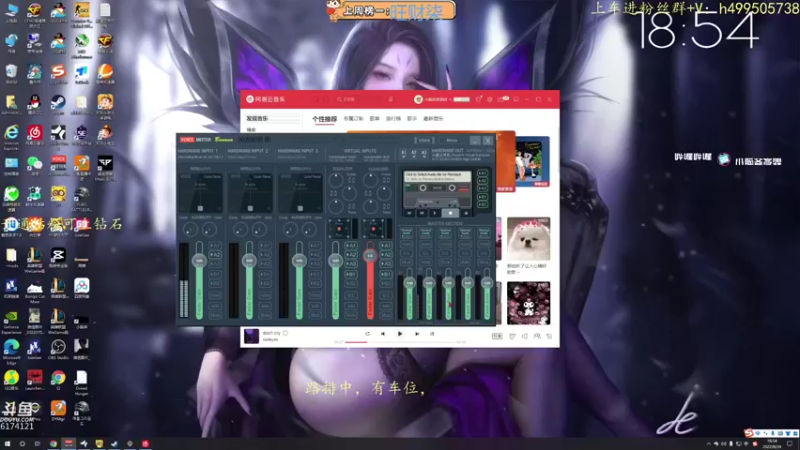Switch to 歌单 tab
This screenshot has width=800, height=450.
pyautogui.click(x=374, y=119)
